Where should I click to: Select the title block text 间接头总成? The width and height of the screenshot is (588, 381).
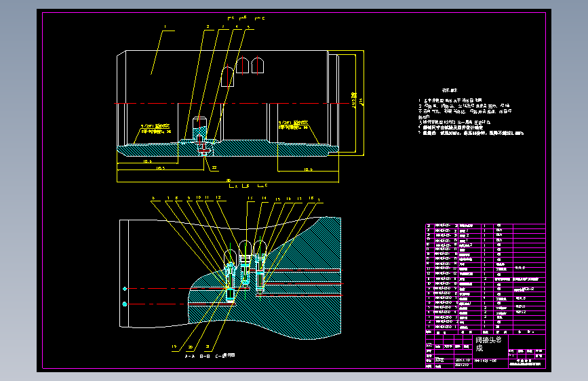coord(488,344)
